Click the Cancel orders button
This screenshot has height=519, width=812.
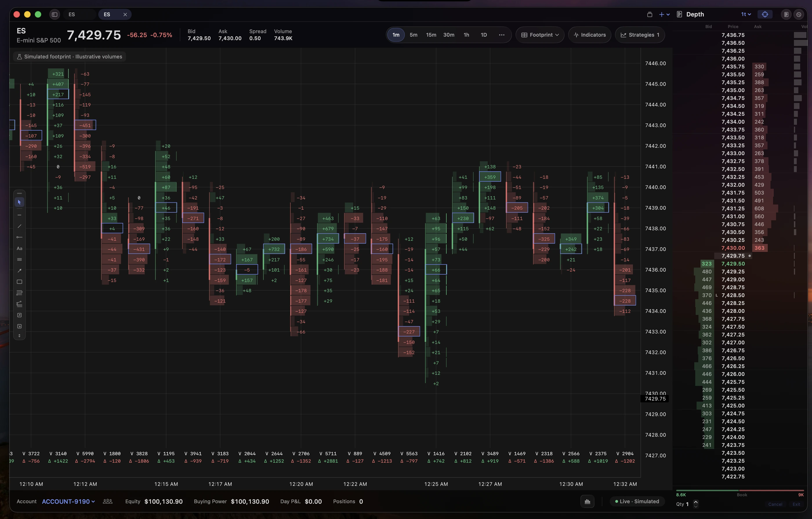click(775, 504)
